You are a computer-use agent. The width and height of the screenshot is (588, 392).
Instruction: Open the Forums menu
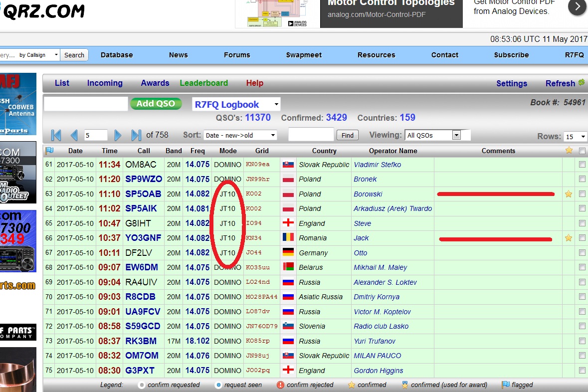pos(237,55)
